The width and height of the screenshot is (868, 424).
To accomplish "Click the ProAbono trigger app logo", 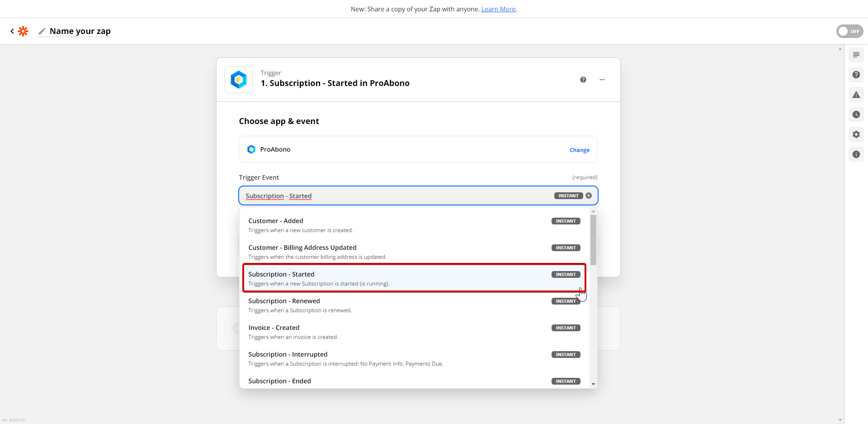I will pos(239,80).
